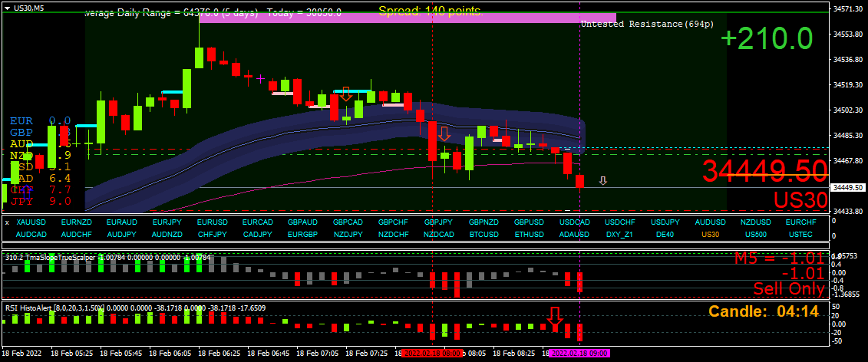Select AUDNZD pair button
868x362 pixels.
[167, 234]
